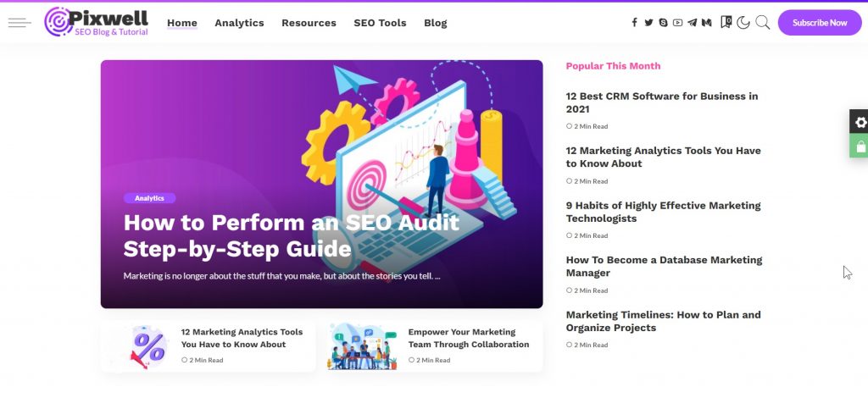Open the settings gear side tab
Image resolution: width=868 pixels, height=398 pixels.
coord(860,122)
